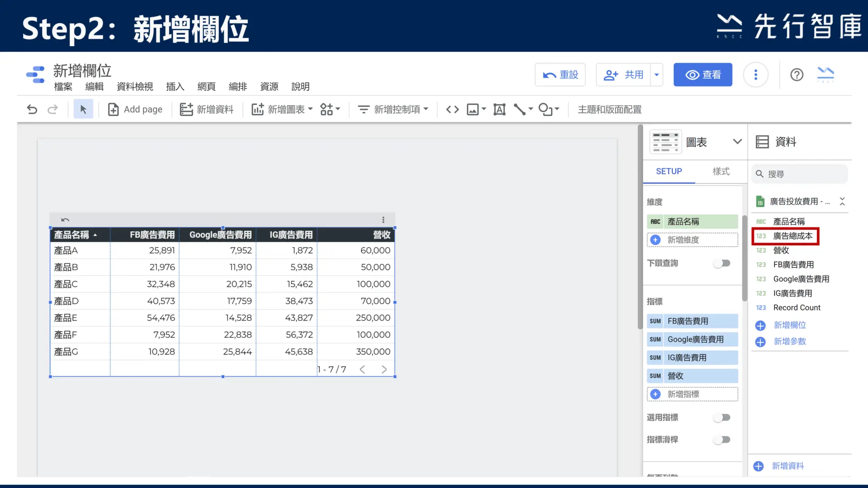Click the 搜尋 field search box
Screen dimensions: 868x488
click(799, 174)
